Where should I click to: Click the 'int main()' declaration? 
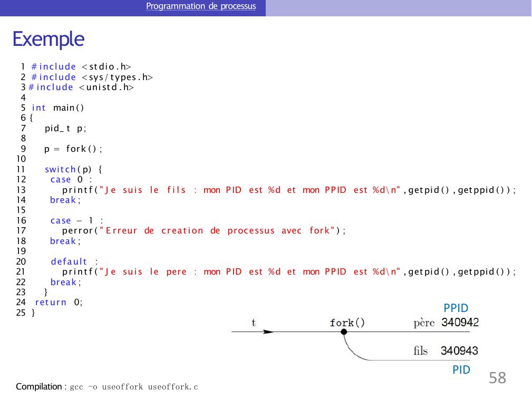(58, 108)
